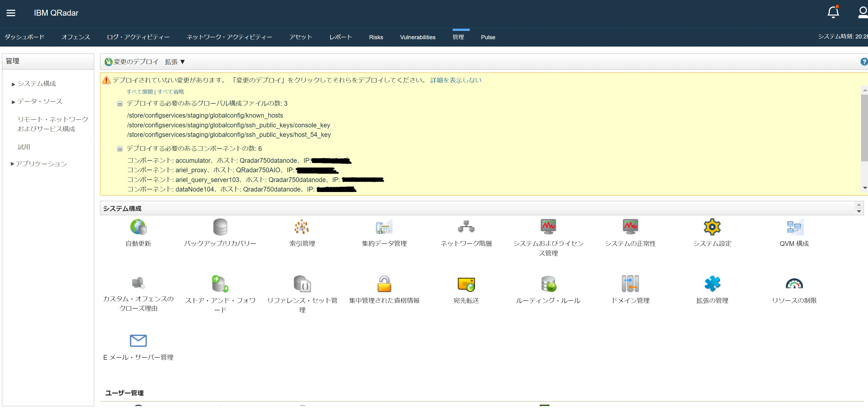The width and height of the screenshot is (868, 408).
Task: Open the リソースの制限 gauge icon
Action: click(x=794, y=283)
